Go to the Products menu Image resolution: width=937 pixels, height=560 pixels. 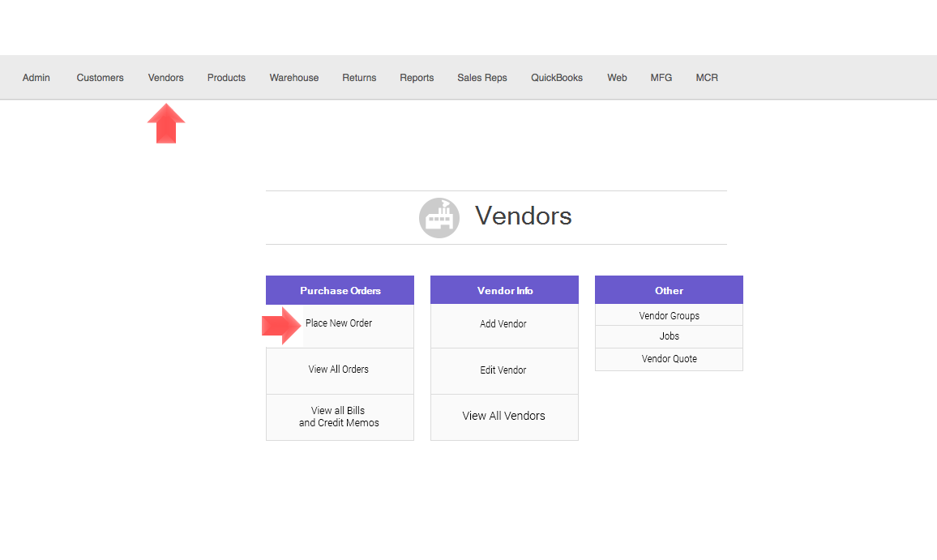click(226, 78)
